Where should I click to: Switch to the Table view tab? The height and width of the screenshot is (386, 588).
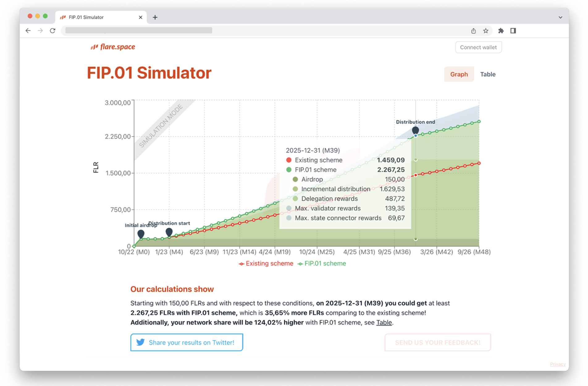(x=488, y=74)
